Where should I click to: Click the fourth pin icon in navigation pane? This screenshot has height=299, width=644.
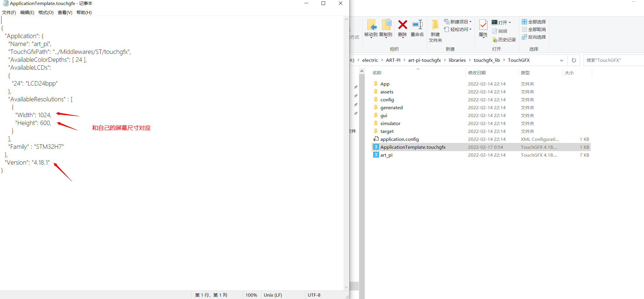tap(356, 113)
